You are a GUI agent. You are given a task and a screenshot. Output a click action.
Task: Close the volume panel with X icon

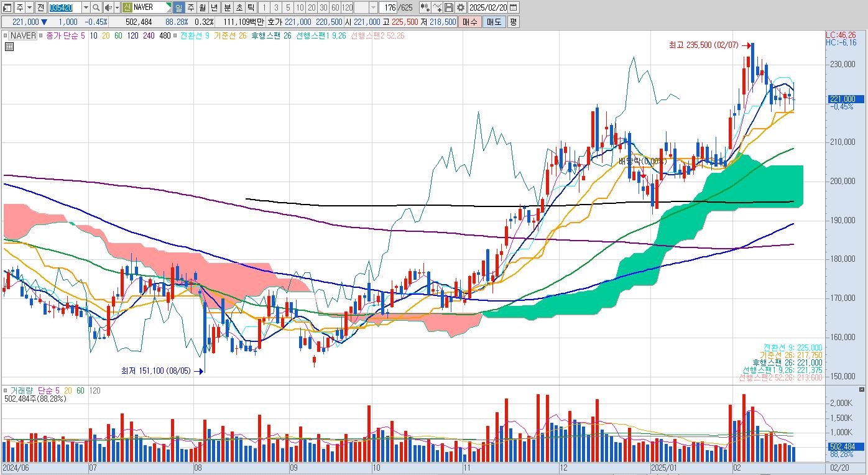(862, 390)
